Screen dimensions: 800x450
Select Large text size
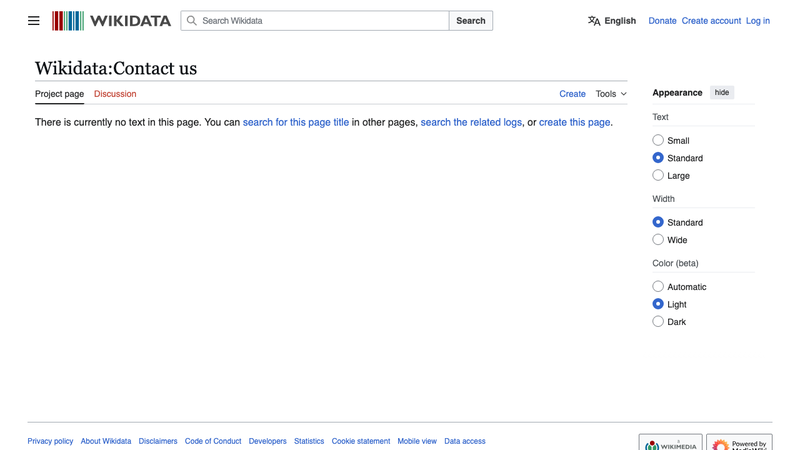point(658,175)
